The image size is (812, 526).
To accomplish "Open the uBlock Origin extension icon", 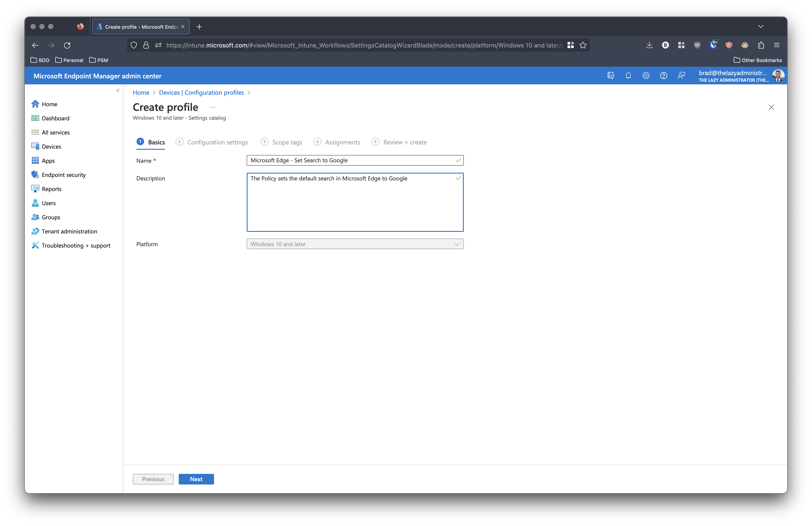I will 697,45.
